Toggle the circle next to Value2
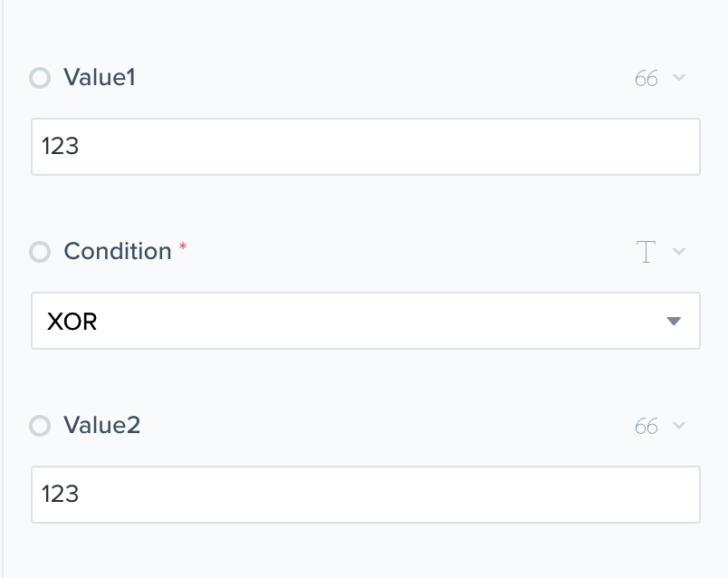728x578 pixels. pyautogui.click(x=40, y=426)
